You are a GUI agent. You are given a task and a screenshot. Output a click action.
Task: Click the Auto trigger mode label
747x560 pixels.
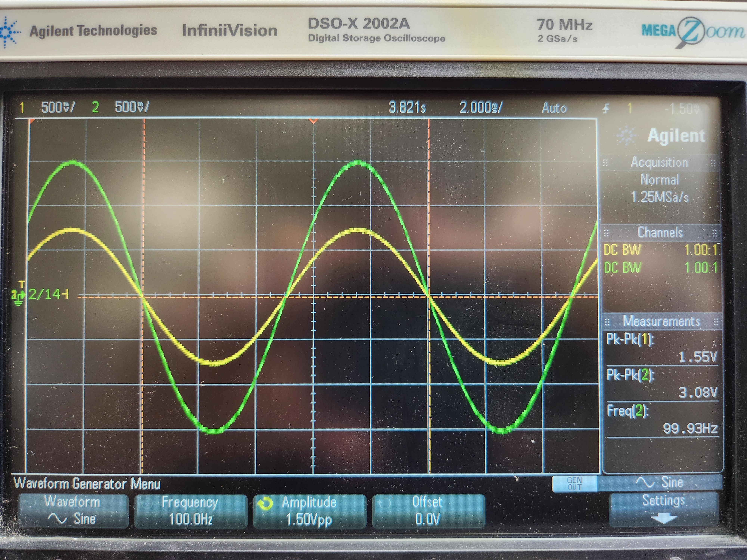pyautogui.click(x=554, y=108)
